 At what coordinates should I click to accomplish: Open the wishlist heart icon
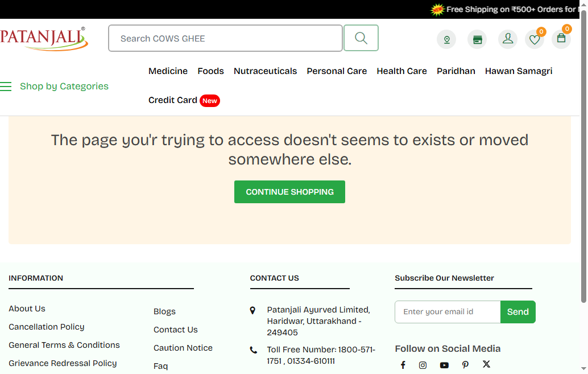pyautogui.click(x=535, y=39)
